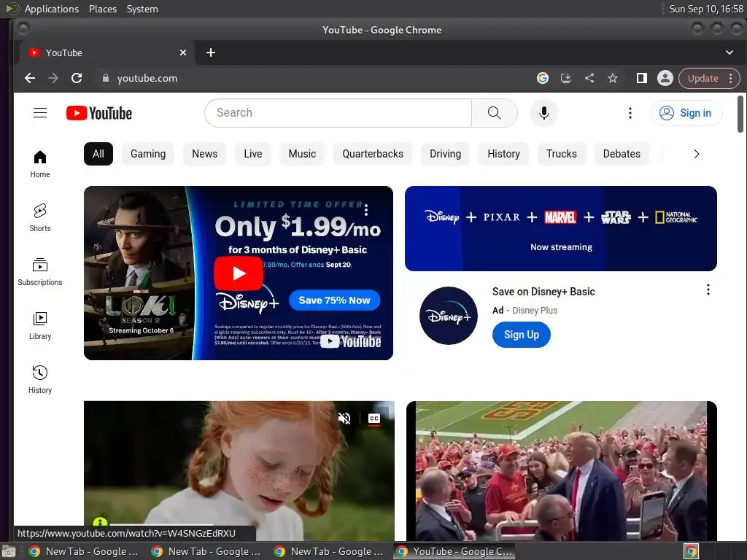Click the Sign in button

pyautogui.click(x=686, y=113)
